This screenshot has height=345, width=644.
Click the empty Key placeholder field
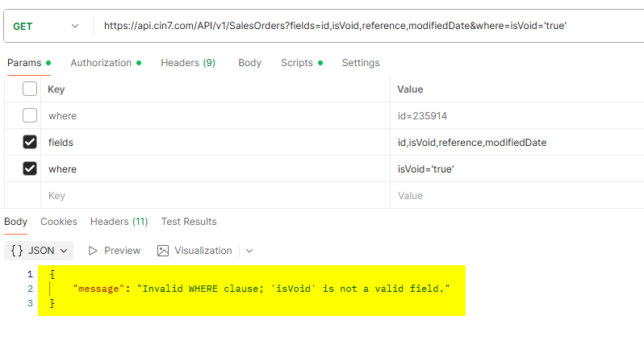pyautogui.click(x=214, y=196)
